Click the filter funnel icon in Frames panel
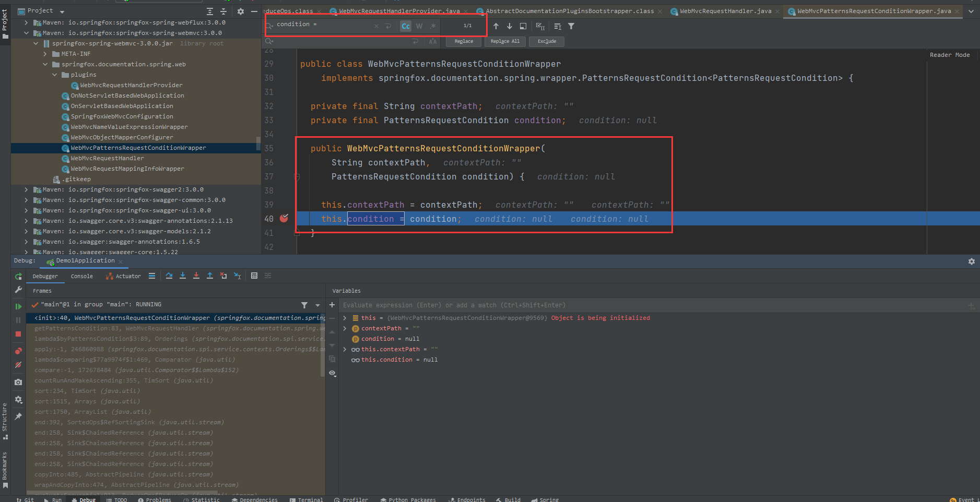This screenshot has height=502, width=980. 305,304
